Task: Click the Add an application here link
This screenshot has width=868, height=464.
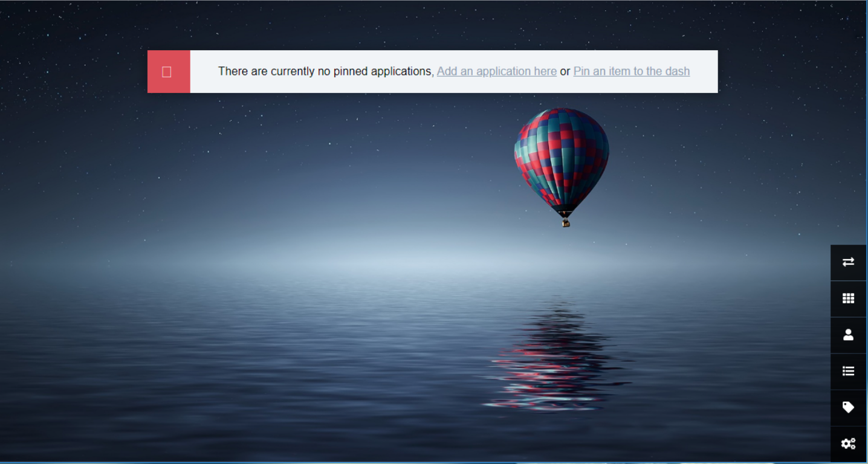Action: click(496, 71)
